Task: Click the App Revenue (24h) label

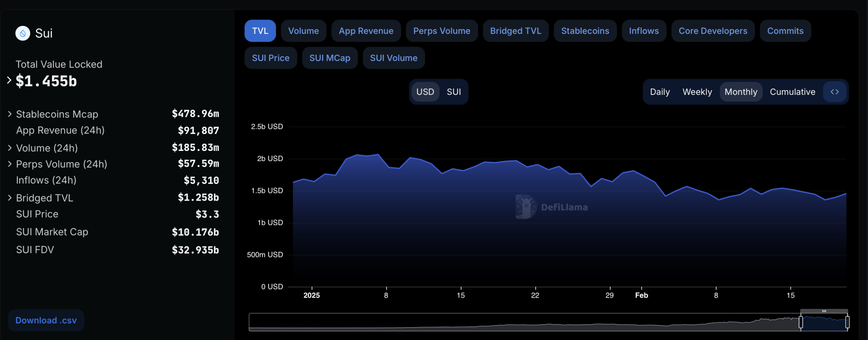Action: (60, 130)
